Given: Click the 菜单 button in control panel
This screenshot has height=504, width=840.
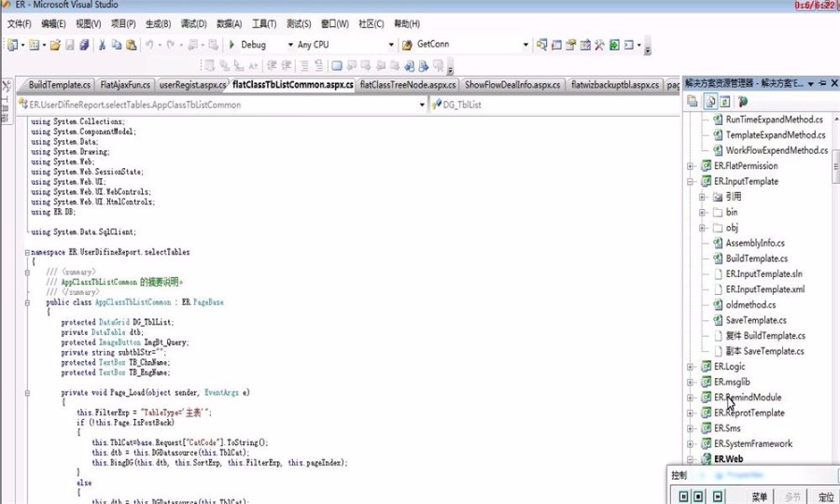Looking at the screenshot, I should pos(760,497).
